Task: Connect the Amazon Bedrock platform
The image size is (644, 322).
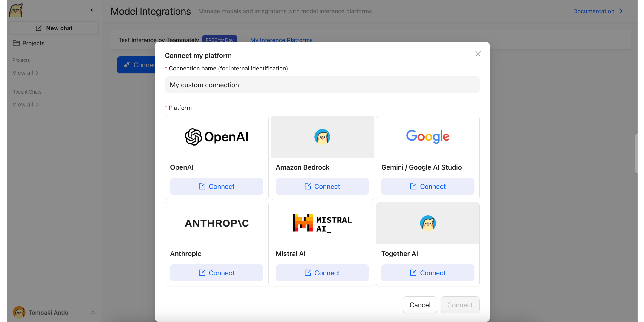Action: pos(322,186)
